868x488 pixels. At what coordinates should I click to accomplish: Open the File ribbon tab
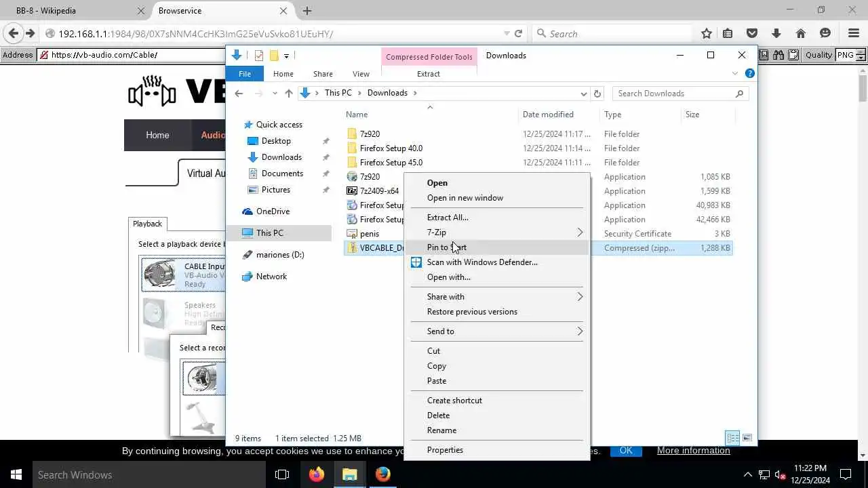(245, 74)
